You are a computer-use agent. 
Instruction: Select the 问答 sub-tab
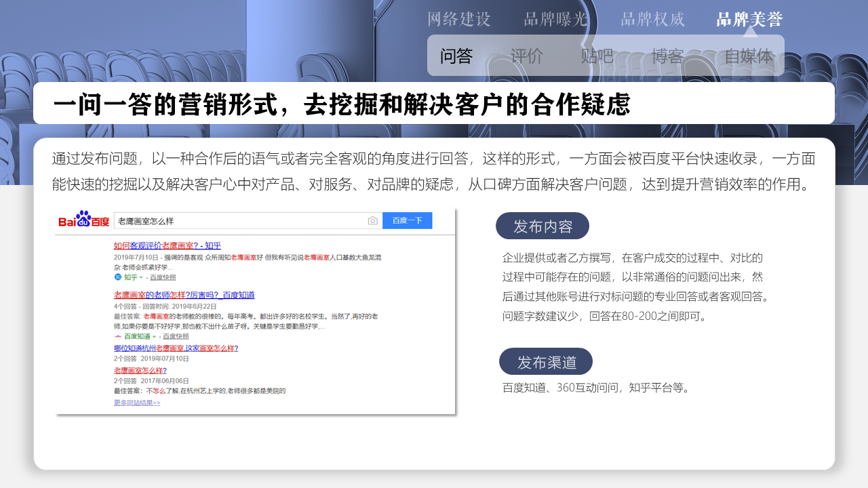pos(456,56)
